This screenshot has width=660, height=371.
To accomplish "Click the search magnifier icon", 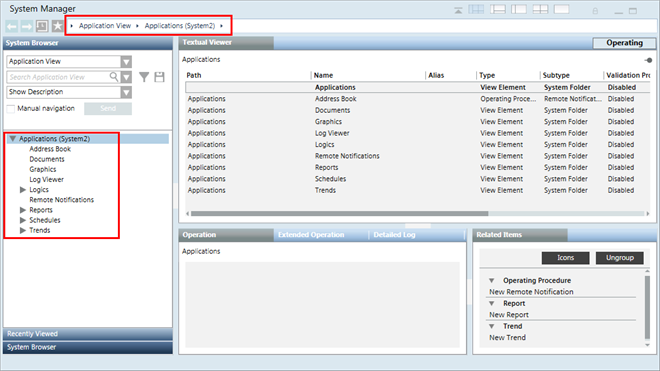I will (x=114, y=77).
